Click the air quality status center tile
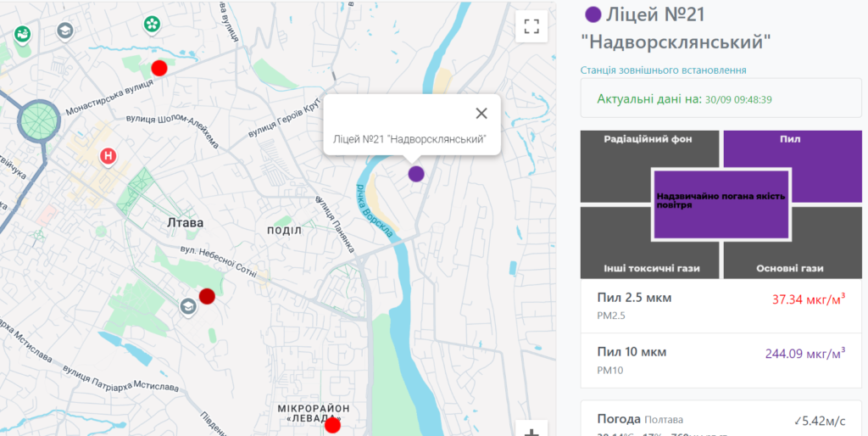The width and height of the screenshot is (868, 436). (x=721, y=203)
